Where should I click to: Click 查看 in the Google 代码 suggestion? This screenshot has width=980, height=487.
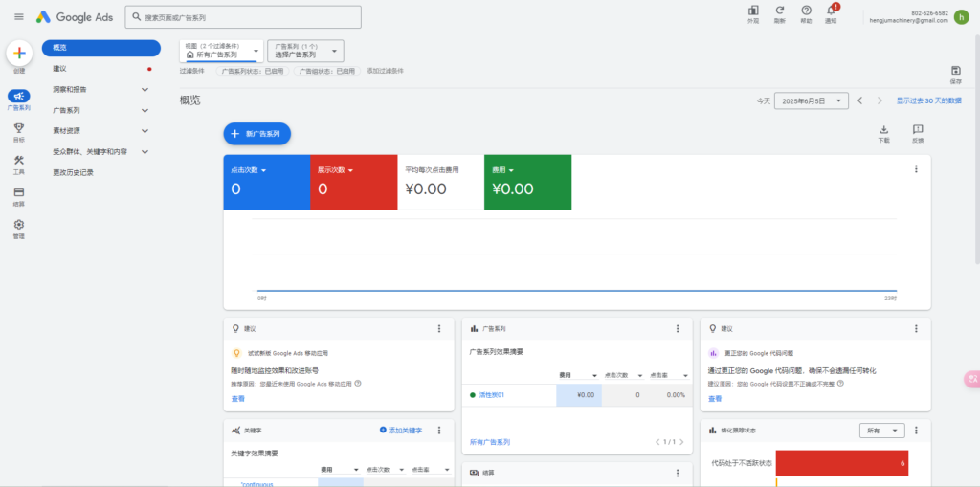(714, 398)
